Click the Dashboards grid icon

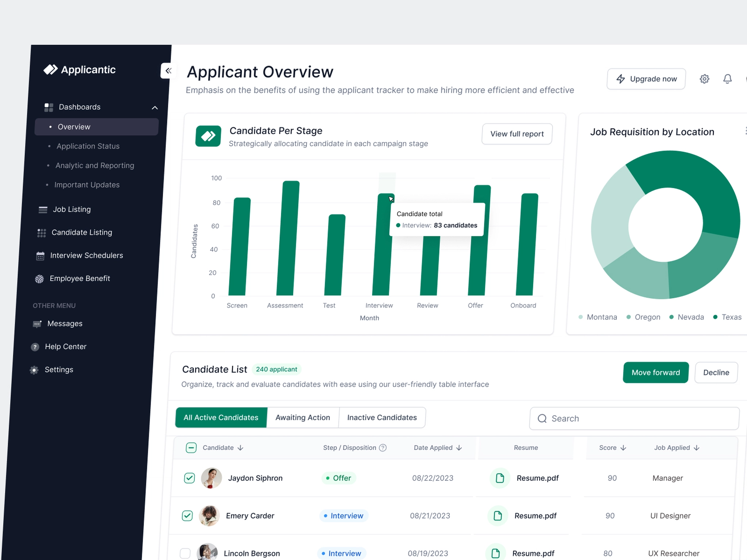click(x=49, y=107)
